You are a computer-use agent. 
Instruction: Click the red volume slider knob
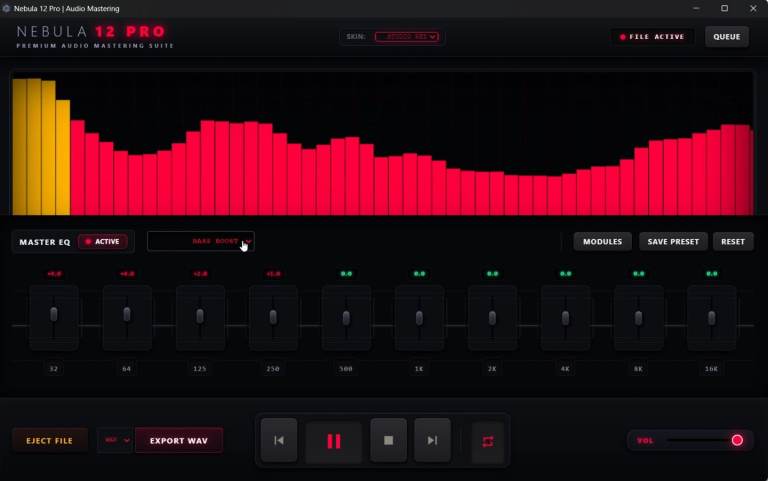tap(737, 440)
